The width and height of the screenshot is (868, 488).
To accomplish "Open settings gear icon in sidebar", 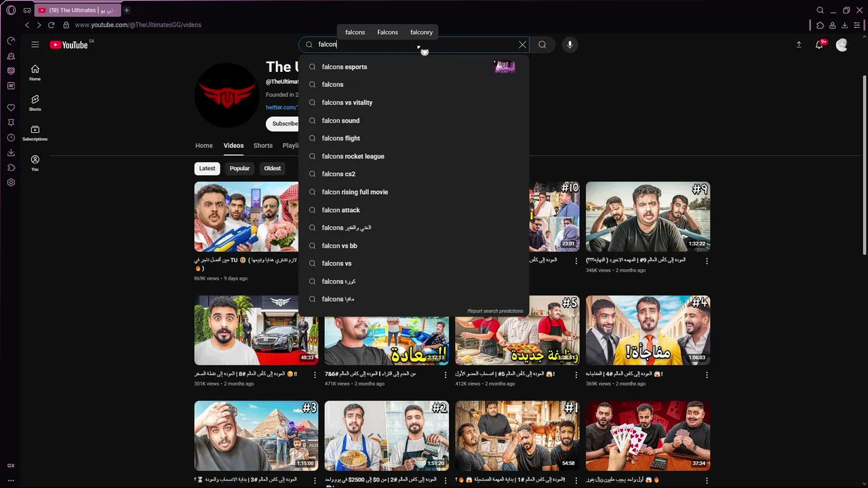I will tap(11, 182).
